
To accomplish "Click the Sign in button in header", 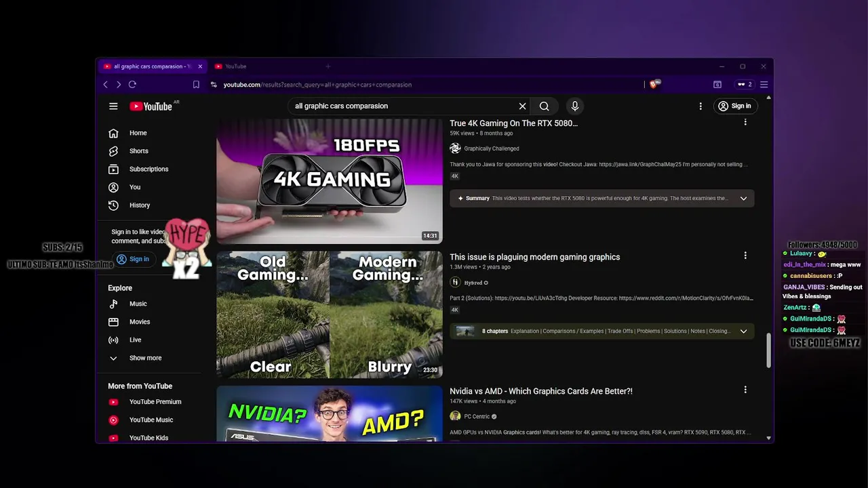I will [x=734, y=106].
